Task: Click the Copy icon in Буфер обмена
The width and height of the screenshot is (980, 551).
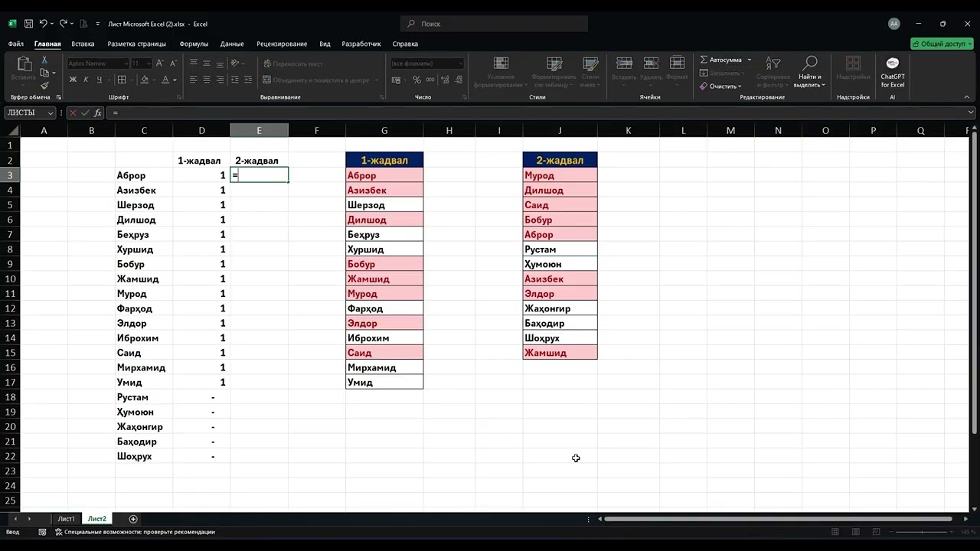Action: click(44, 73)
